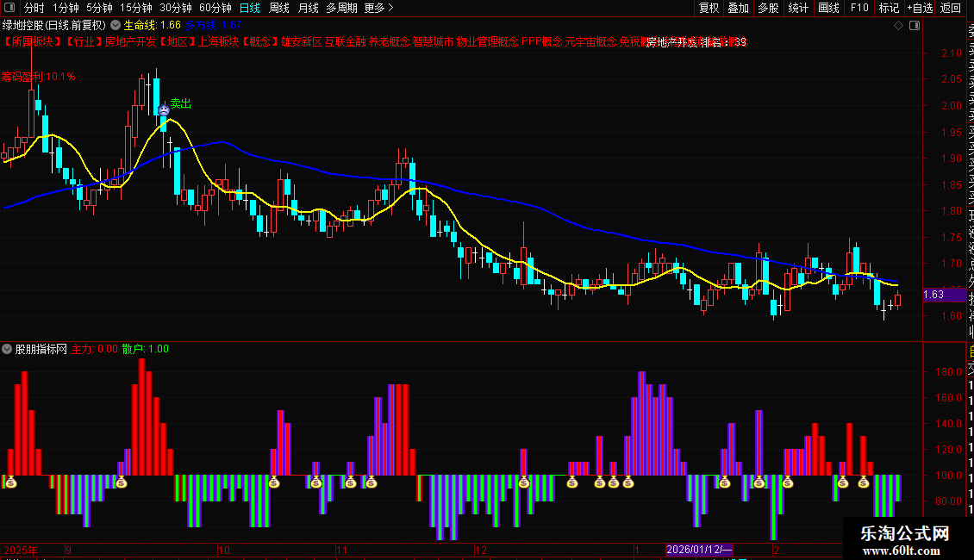This screenshot has height=560, width=974.
Task: Click 物业管理概念 concept link
Action: tap(488, 41)
